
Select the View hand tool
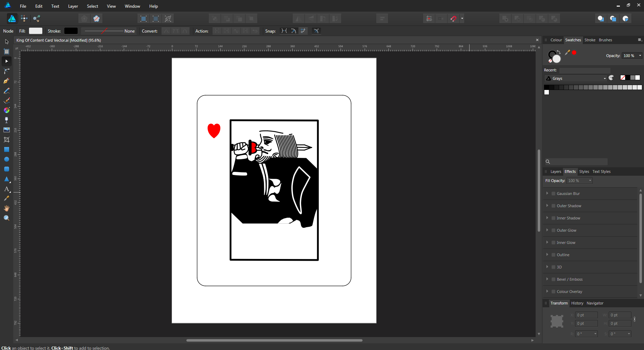pos(7,208)
